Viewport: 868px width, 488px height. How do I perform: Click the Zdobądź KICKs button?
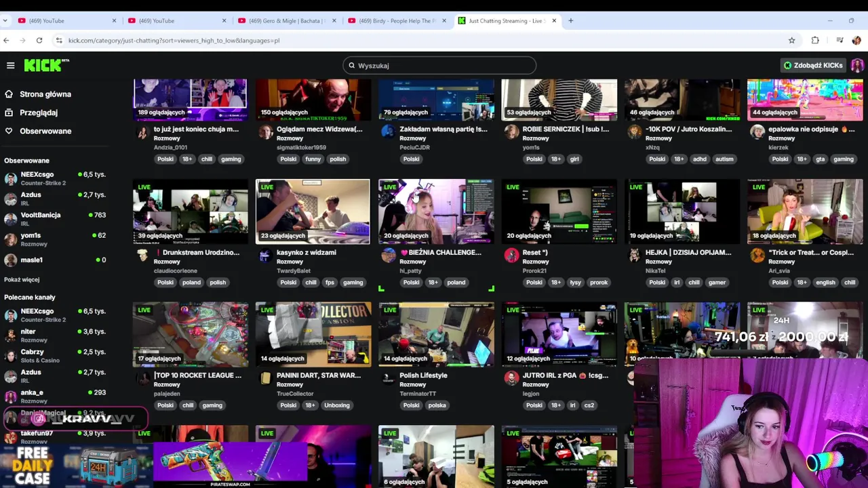[x=814, y=65]
